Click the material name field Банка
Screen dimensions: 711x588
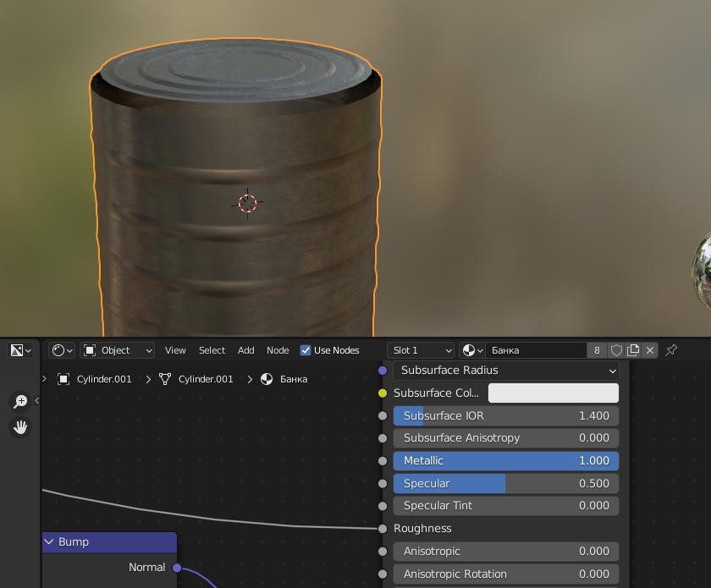coord(537,350)
